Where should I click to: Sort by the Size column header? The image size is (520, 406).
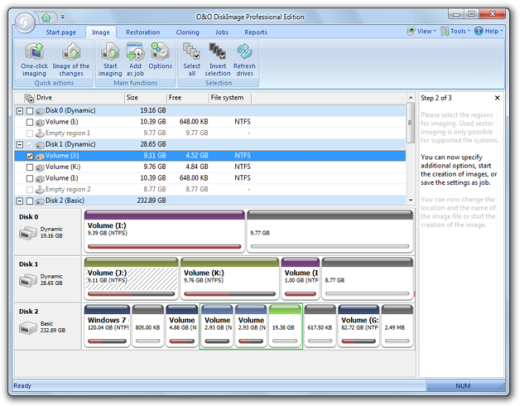pyautogui.click(x=145, y=98)
